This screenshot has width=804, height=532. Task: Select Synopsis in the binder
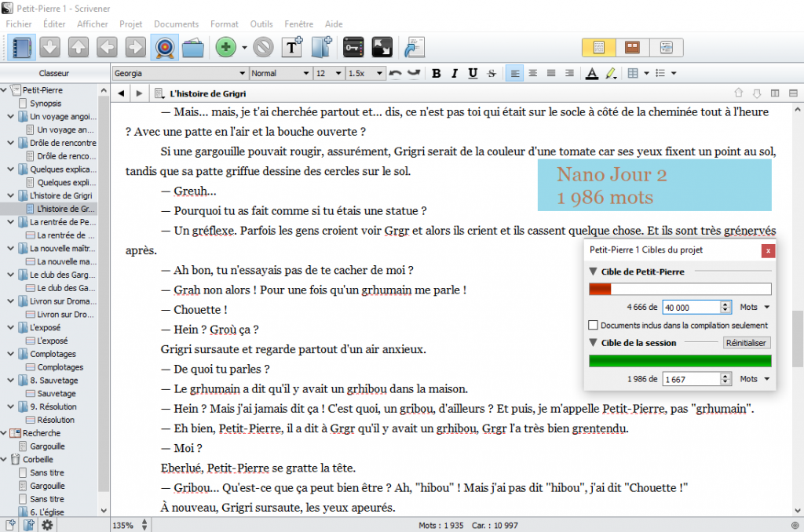point(46,103)
